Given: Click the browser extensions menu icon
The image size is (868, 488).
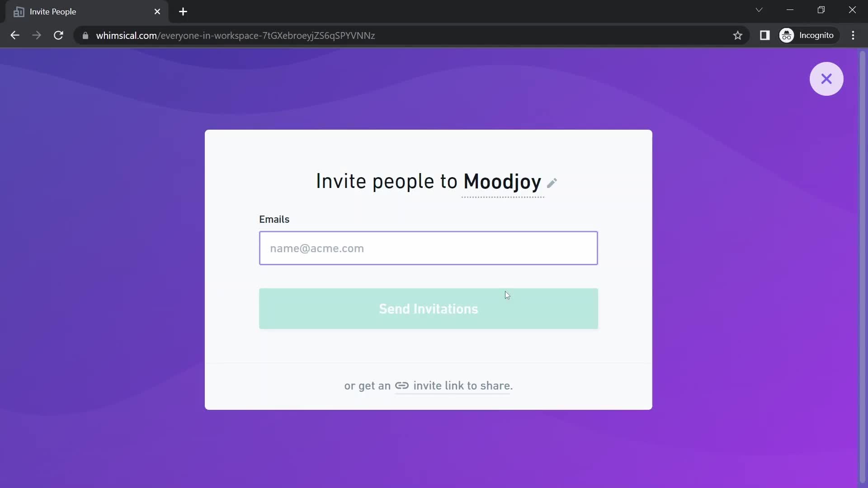Looking at the screenshot, I should tap(765, 35).
